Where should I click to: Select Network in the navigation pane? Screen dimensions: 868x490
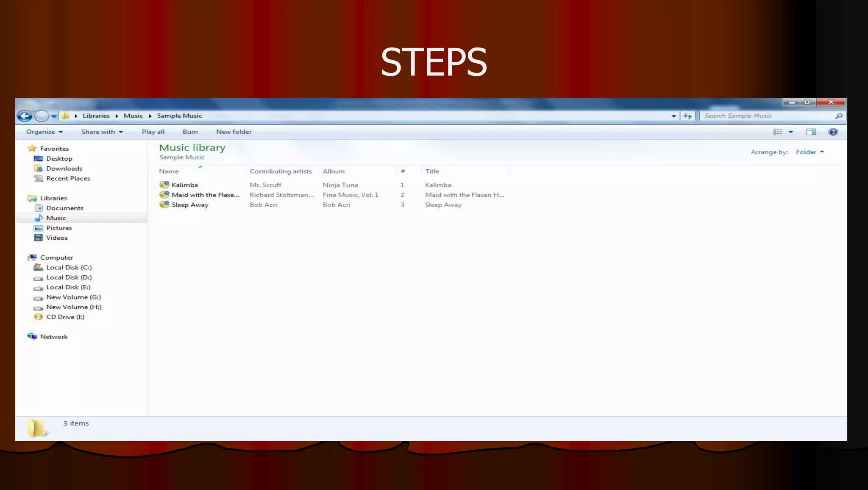(x=54, y=337)
